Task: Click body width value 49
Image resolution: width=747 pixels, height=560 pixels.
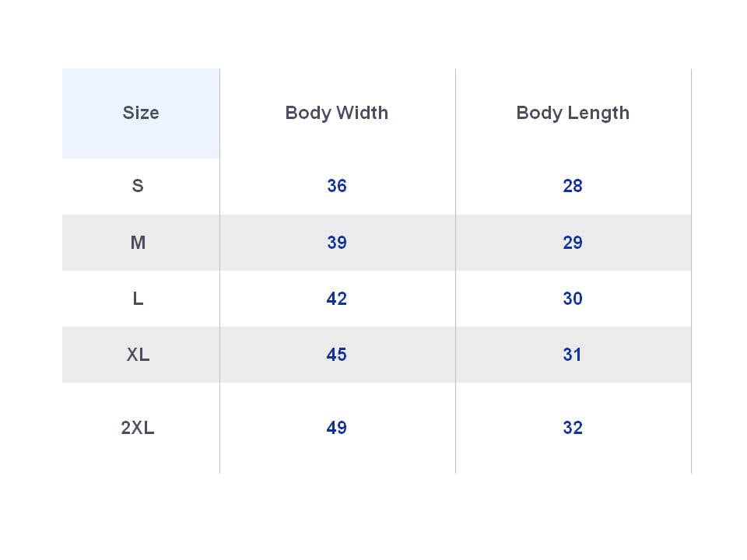Action: click(337, 428)
